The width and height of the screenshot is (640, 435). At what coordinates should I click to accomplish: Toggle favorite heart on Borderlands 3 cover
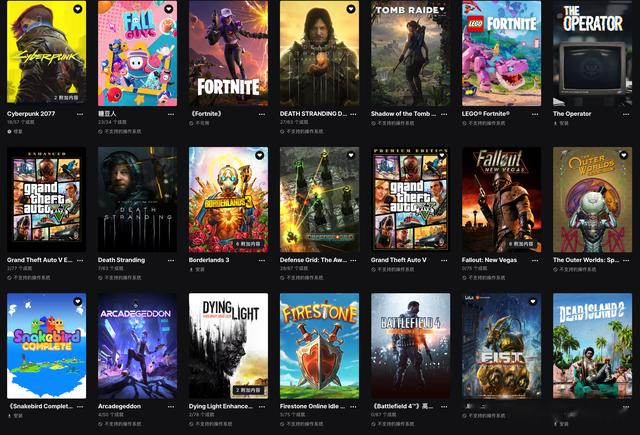(x=260, y=155)
